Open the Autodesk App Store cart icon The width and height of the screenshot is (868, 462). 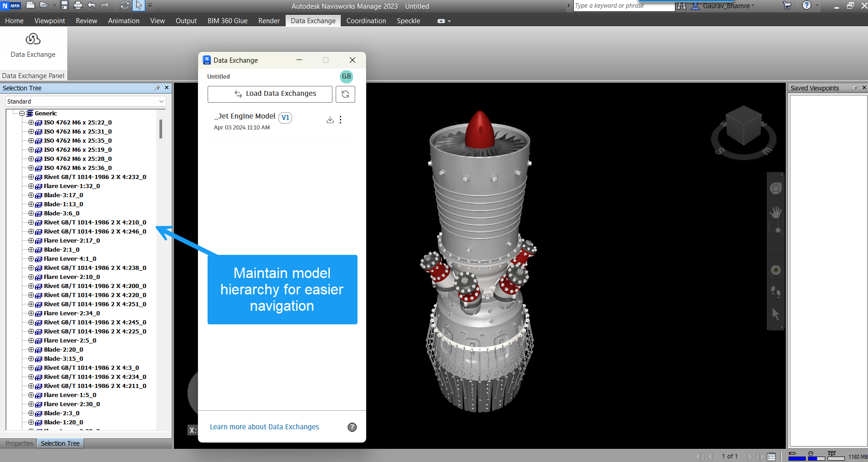coord(787,5)
